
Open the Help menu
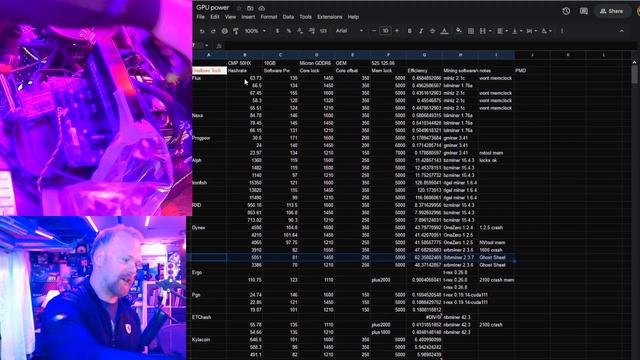tap(353, 17)
